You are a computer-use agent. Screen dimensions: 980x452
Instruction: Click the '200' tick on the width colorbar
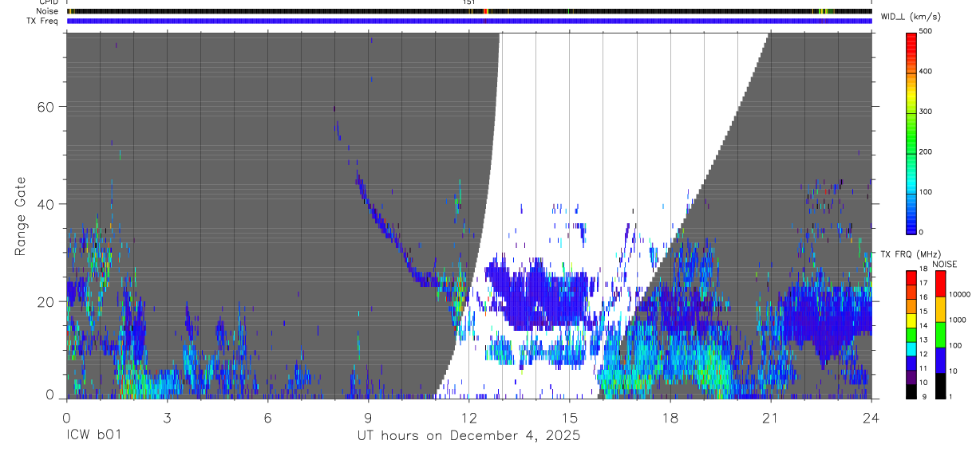pyautogui.click(x=926, y=151)
